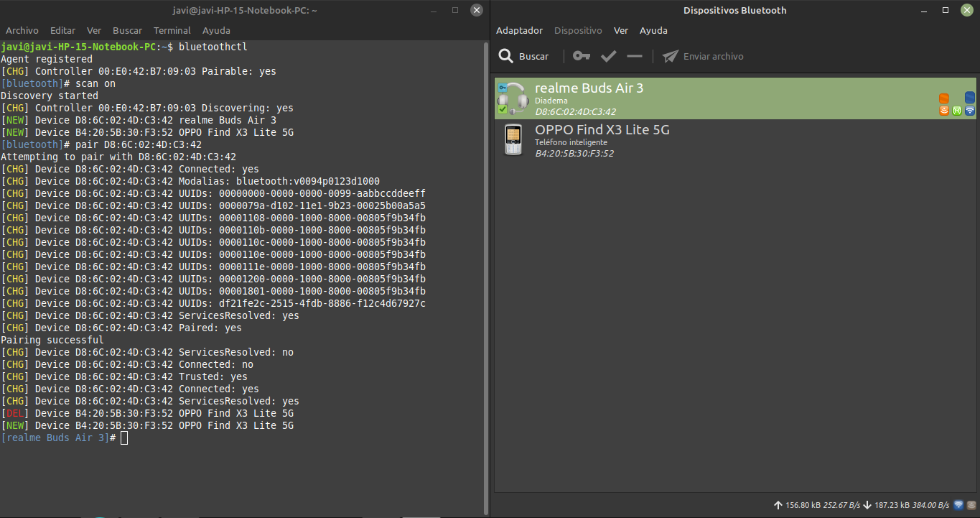Screen dimensions: 980x518
Task: Maximize the terminal window
Action: 455,10
